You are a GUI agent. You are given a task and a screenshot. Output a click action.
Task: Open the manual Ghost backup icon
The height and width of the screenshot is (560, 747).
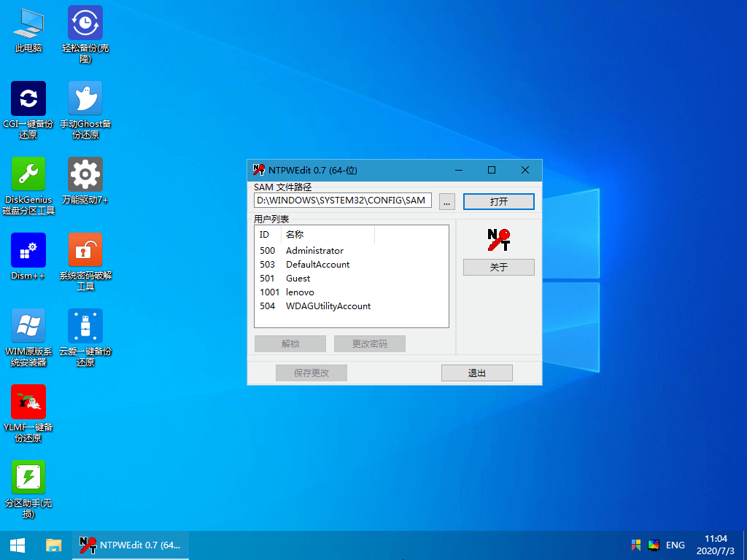[x=85, y=99]
